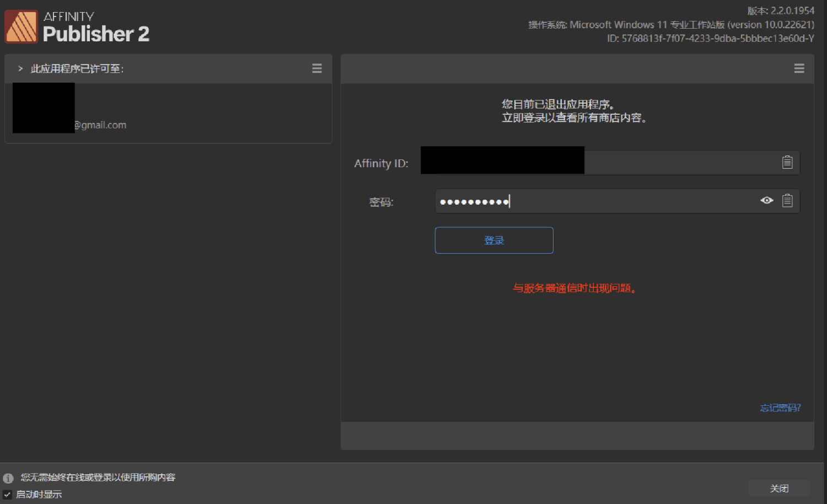Paste Affinity ID using the clipboard icon

[787, 162]
